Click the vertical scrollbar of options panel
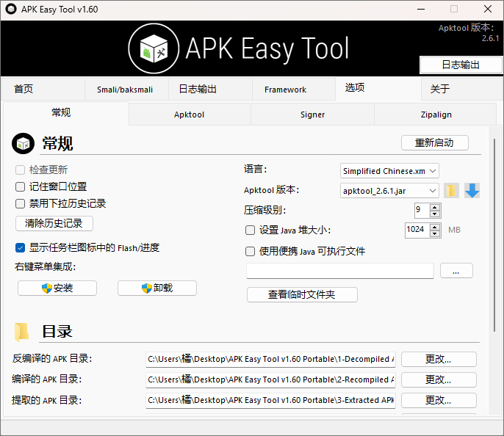504x436 pixels. 494,235
